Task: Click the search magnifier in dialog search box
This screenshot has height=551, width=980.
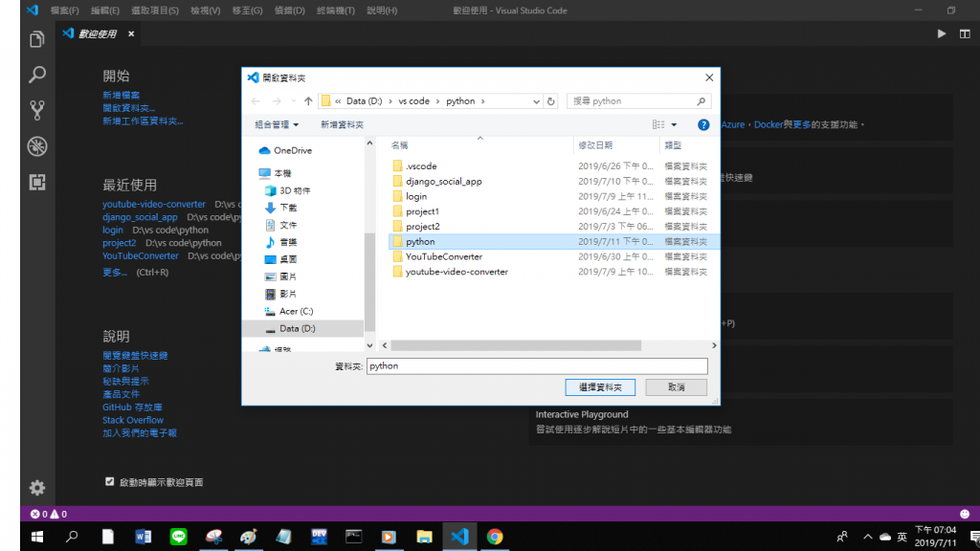Action: (702, 101)
